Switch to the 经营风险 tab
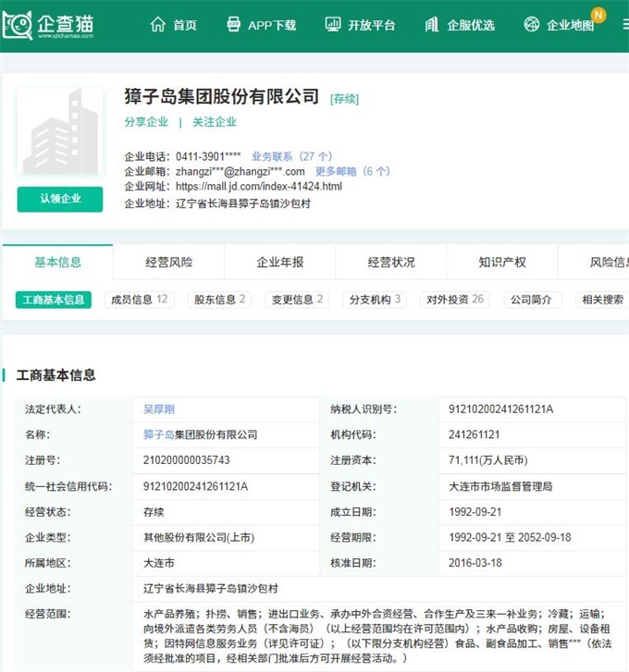Viewport: 629px width, 672px height. (x=169, y=262)
